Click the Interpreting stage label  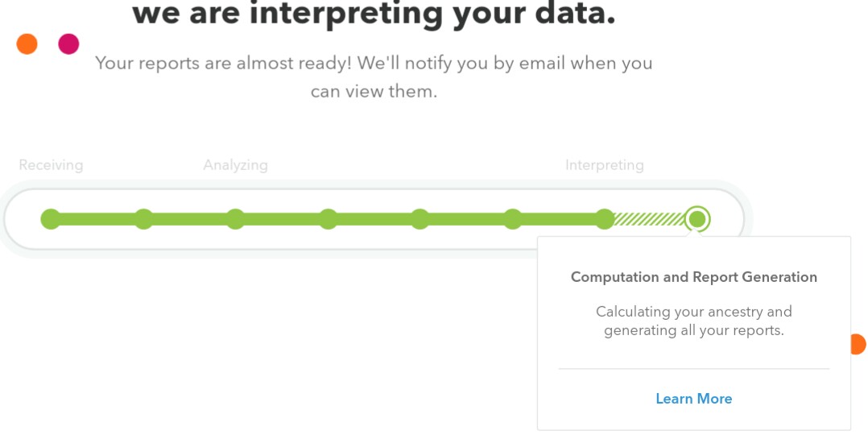pos(604,165)
